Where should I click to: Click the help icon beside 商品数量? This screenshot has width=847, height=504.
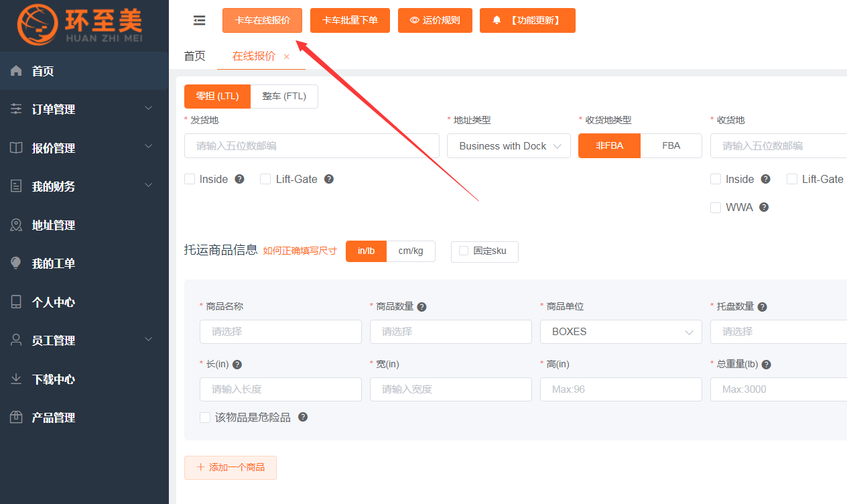[x=421, y=307]
